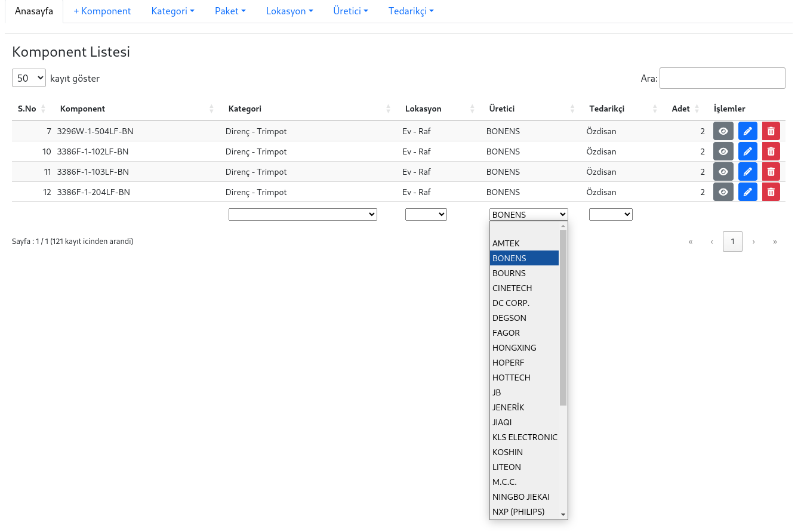Expand the Paket navigation menu

pyautogui.click(x=230, y=11)
